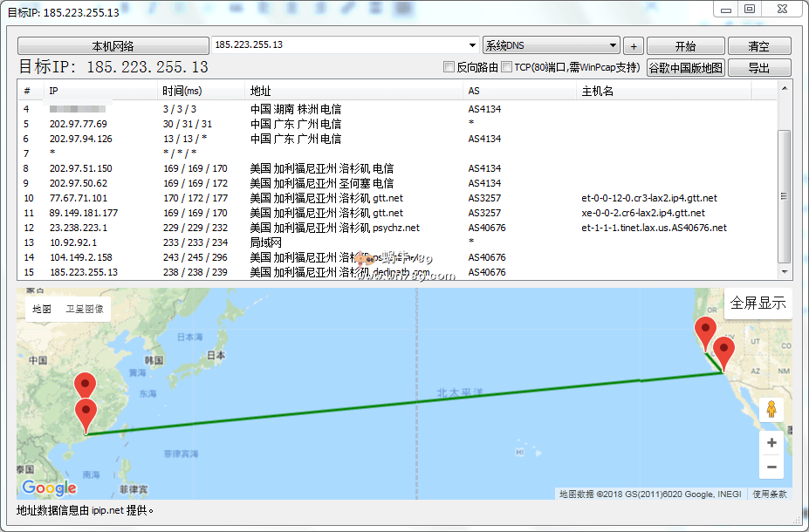Select the row for hop 185.223.255.13
This screenshot has width=809, height=532.
(x=262, y=272)
